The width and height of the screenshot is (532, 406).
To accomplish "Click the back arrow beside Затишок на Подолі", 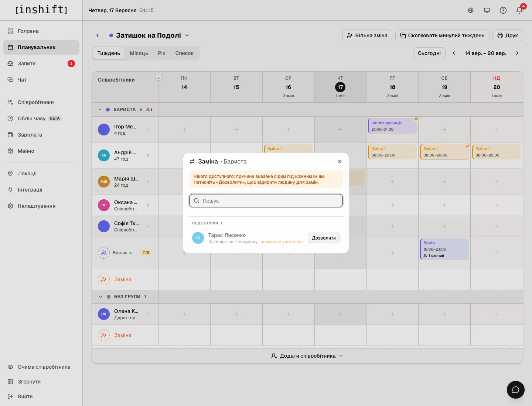I will click(x=98, y=35).
